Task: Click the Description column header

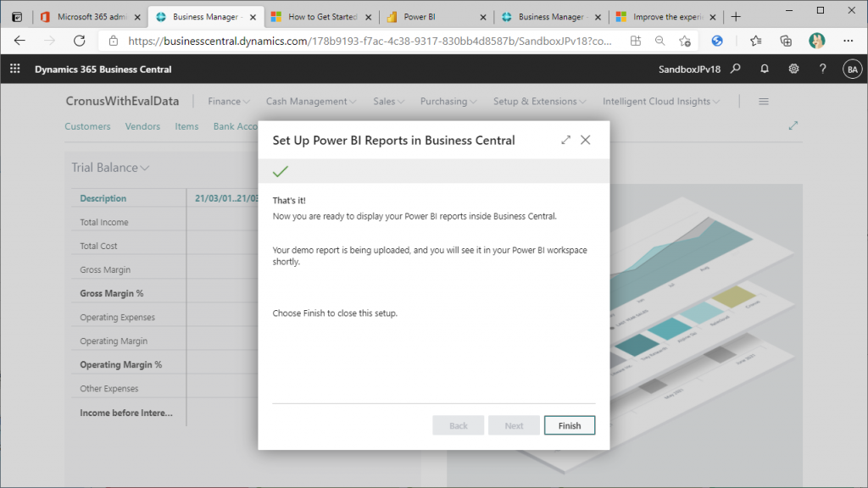Action: click(103, 198)
